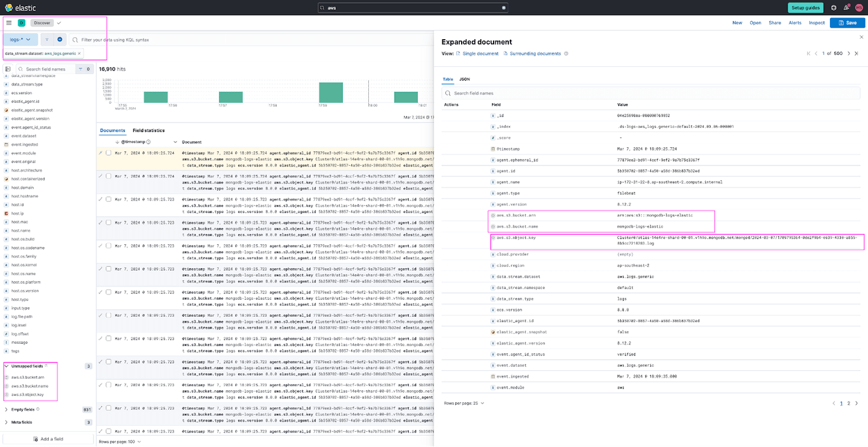
Task: Open Rows per page: 100 dropdown
Action: pos(120,442)
